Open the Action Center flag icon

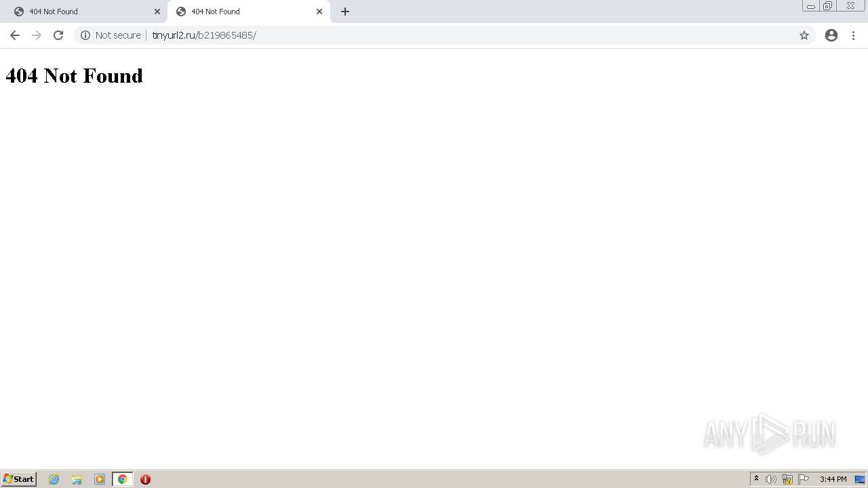click(804, 479)
